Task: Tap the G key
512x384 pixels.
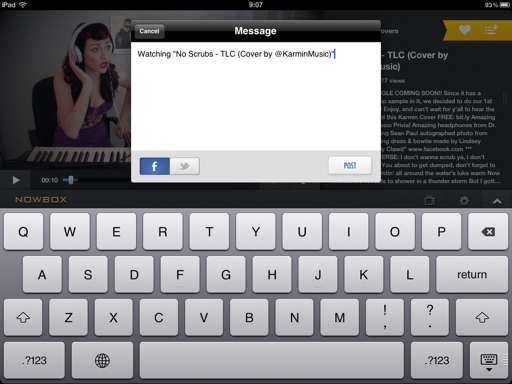Action: 226,275
